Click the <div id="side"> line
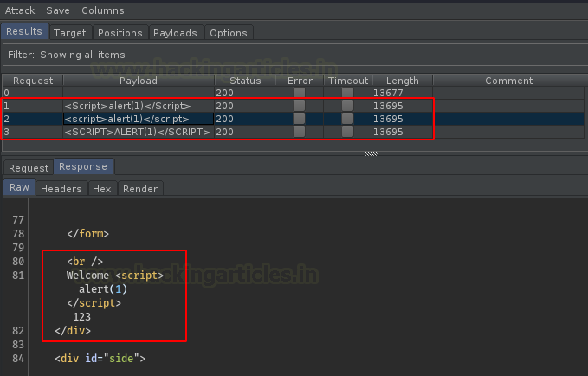This screenshot has height=376, width=588. [100, 359]
